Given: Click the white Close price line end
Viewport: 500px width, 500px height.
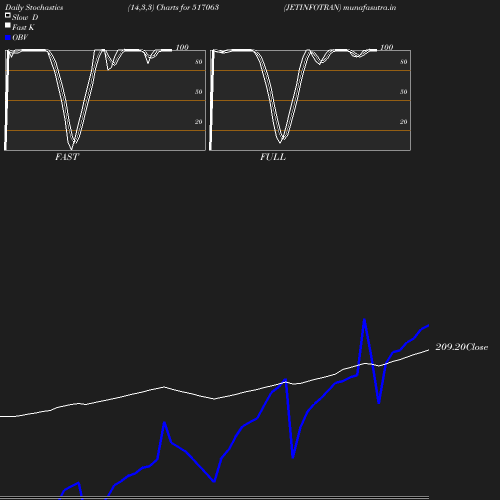Looking at the screenshot, I should point(428,350).
